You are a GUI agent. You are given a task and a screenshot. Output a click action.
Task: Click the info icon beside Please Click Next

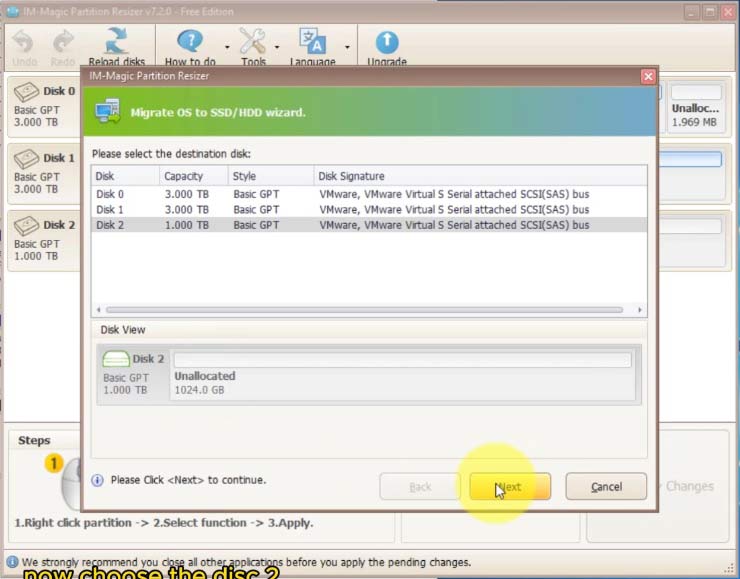click(97, 480)
